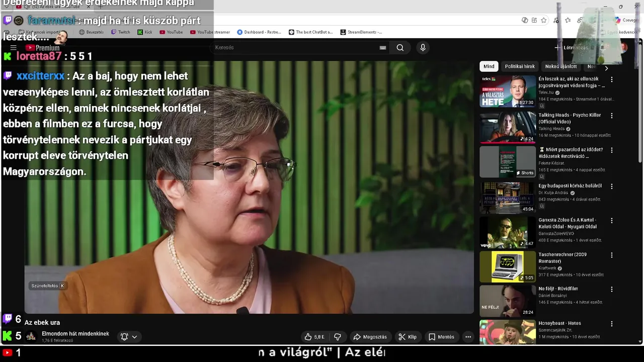The height and width of the screenshot is (362, 644).
Task: Open options menu for Miért pazarolod video
Action: tap(612, 150)
